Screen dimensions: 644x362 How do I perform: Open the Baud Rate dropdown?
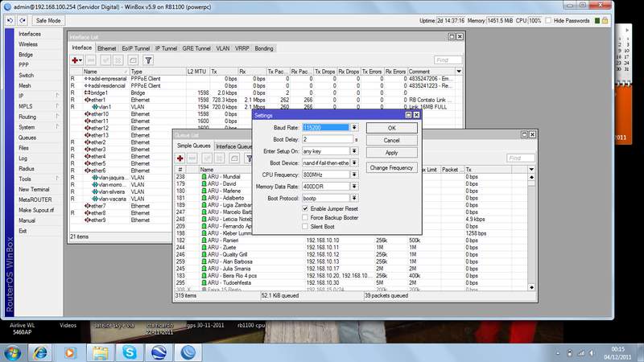(x=353, y=127)
